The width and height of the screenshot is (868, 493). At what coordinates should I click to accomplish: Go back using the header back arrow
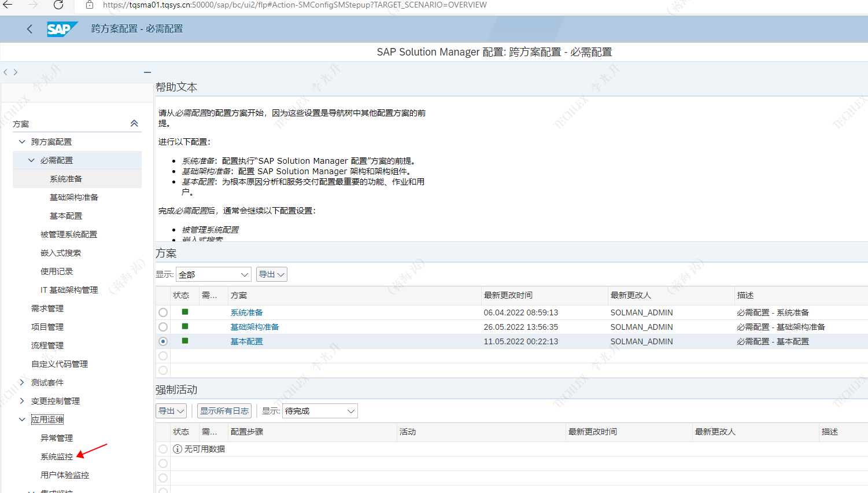pos(29,29)
